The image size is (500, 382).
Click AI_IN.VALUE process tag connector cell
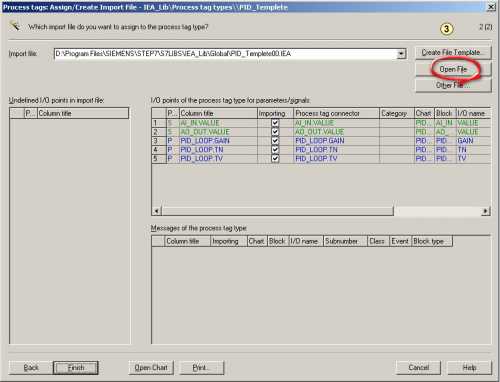(336, 123)
